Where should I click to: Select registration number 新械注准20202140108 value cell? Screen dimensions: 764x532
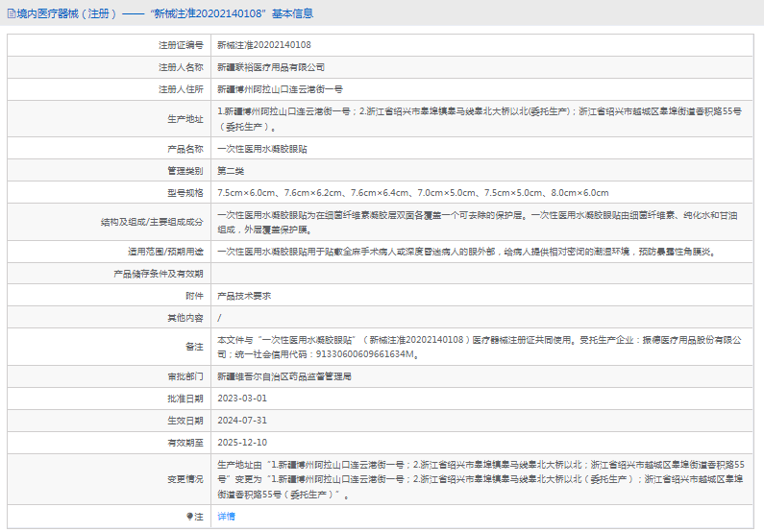point(263,45)
